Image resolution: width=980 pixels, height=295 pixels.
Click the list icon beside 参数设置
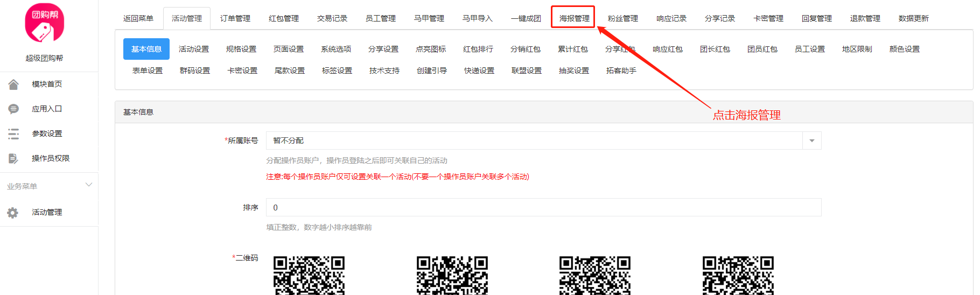[13, 134]
